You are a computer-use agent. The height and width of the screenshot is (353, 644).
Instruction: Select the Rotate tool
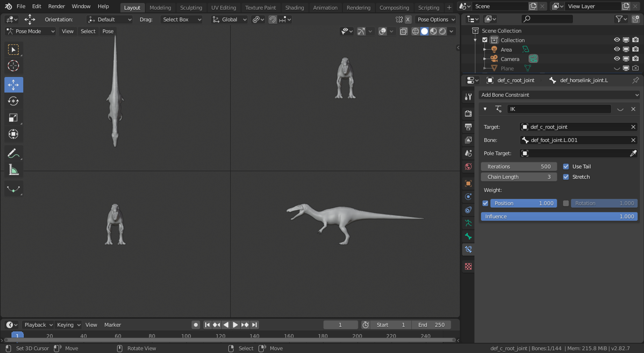13,101
